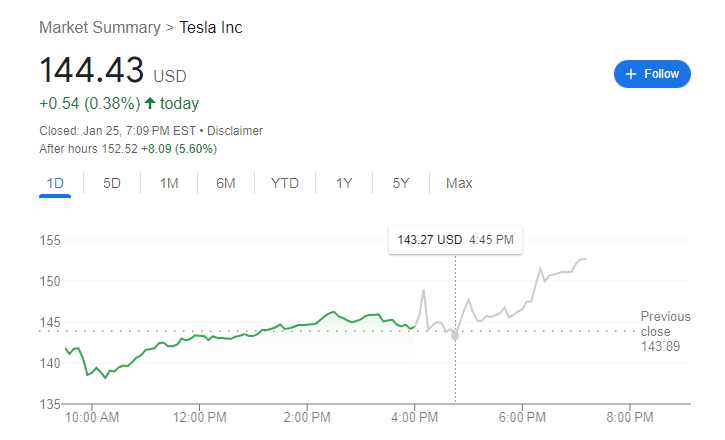
Task: Show the Max time range
Action: pyautogui.click(x=459, y=183)
